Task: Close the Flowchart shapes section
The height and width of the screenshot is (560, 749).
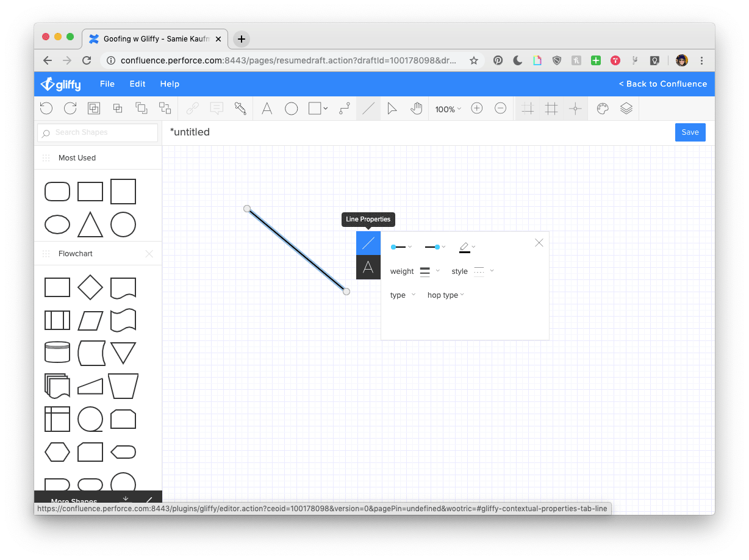Action: [x=149, y=254]
